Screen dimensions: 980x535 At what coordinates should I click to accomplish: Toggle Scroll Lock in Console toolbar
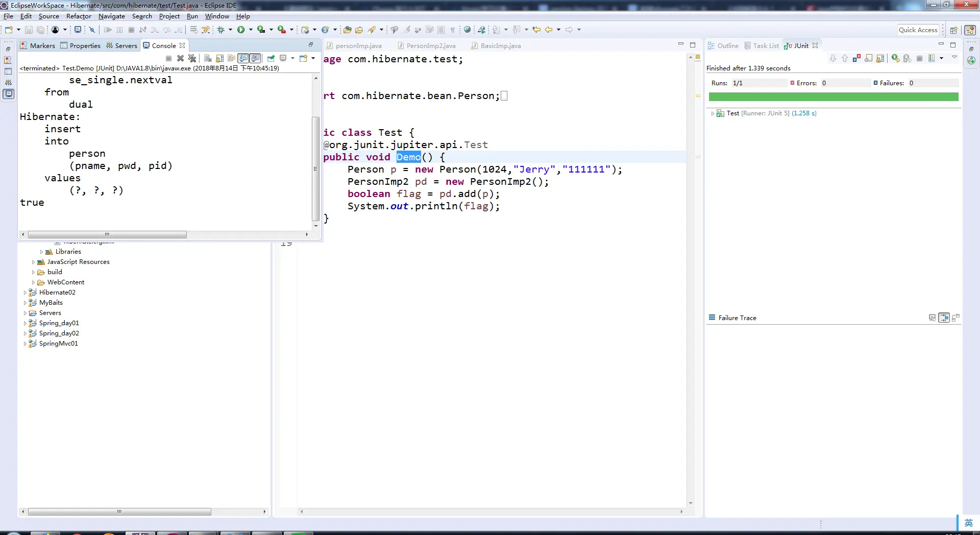[220, 58]
